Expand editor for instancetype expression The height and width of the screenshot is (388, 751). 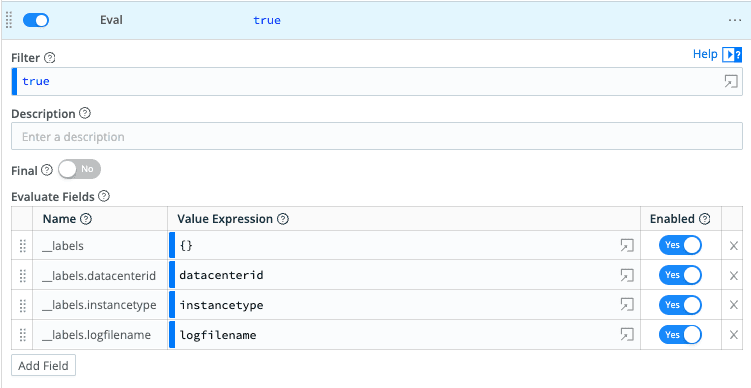pos(627,305)
